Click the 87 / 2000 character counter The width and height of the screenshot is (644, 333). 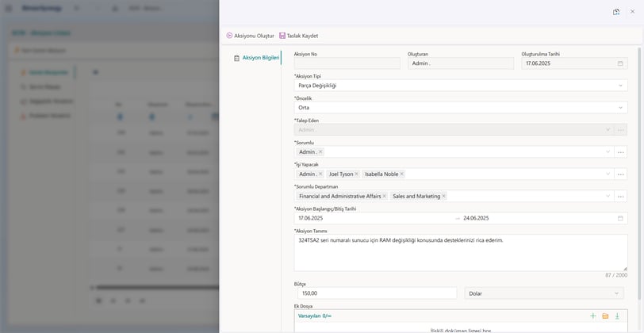pyautogui.click(x=616, y=275)
